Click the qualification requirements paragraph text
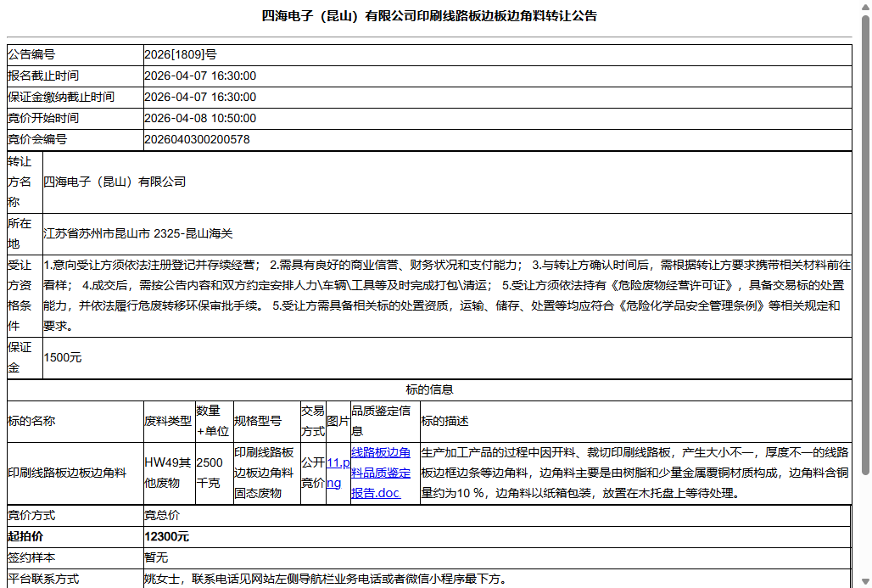 pos(447,295)
